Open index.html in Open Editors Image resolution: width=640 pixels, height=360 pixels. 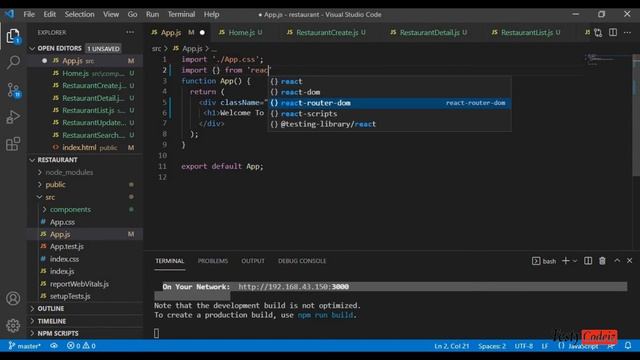click(x=85, y=147)
